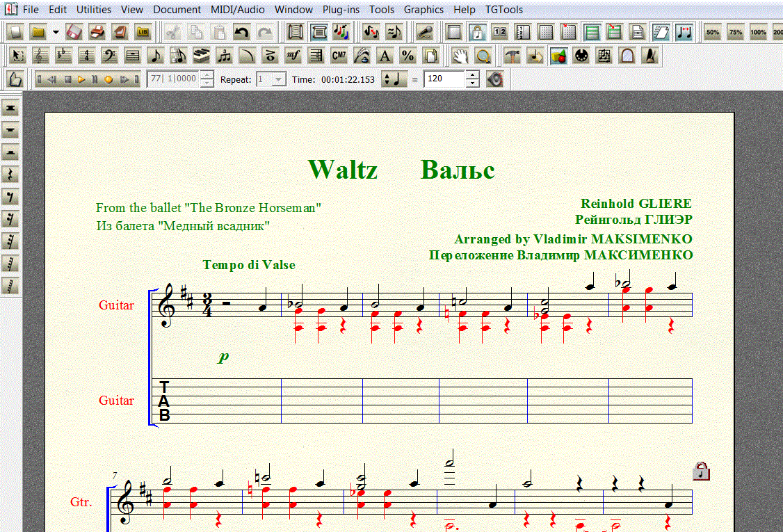Set zoom to 50%
Screen dimensions: 783x532
click(713, 33)
